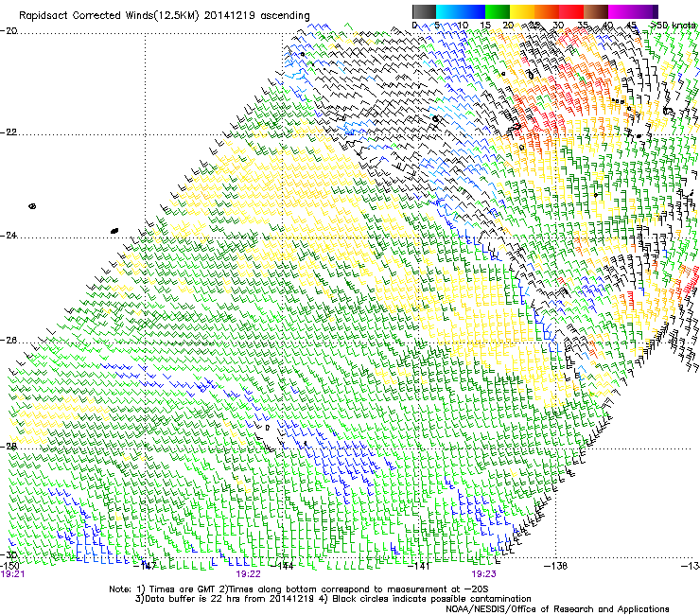Click the cyan-to-blue 5-15 knots legend gradient
The image size is (700, 615).
point(461,11)
